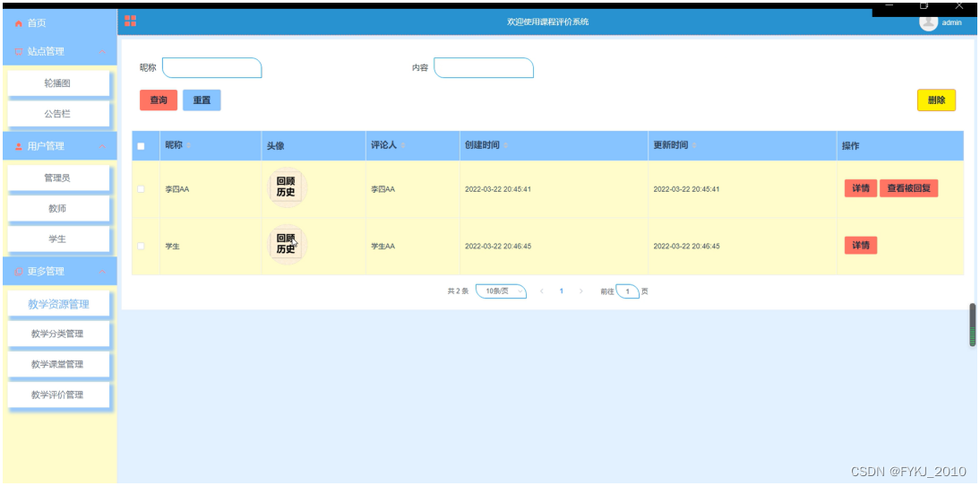Click the 李四AA row avatar thumbnail
Viewport: 980px width, 486px height.
pos(286,187)
